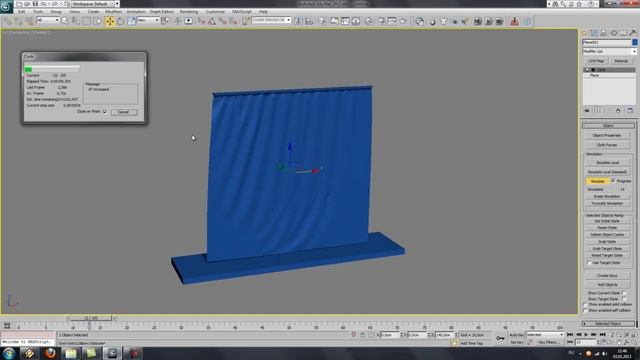Click the Simulate Local button
The height and width of the screenshot is (360, 640).
[x=607, y=162]
